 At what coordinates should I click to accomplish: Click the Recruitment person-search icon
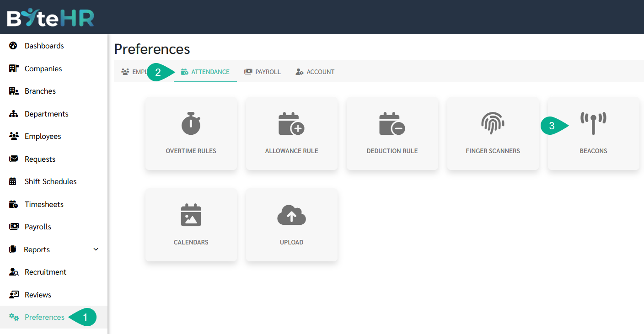click(14, 272)
